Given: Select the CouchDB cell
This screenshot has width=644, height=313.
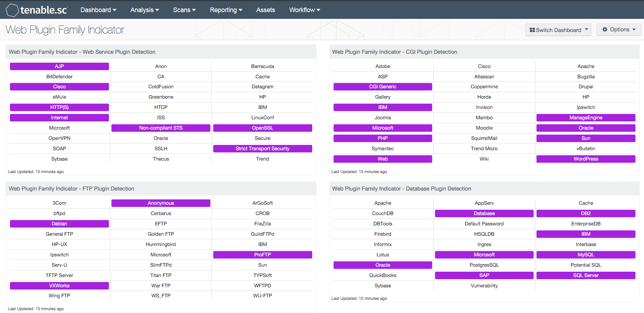Looking at the screenshot, I should (383, 213).
